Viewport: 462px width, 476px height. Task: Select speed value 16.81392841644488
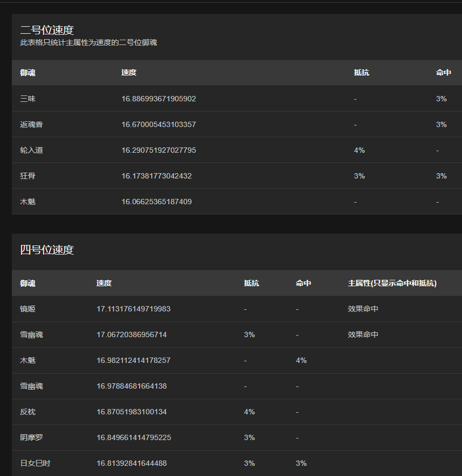[x=131, y=463]
